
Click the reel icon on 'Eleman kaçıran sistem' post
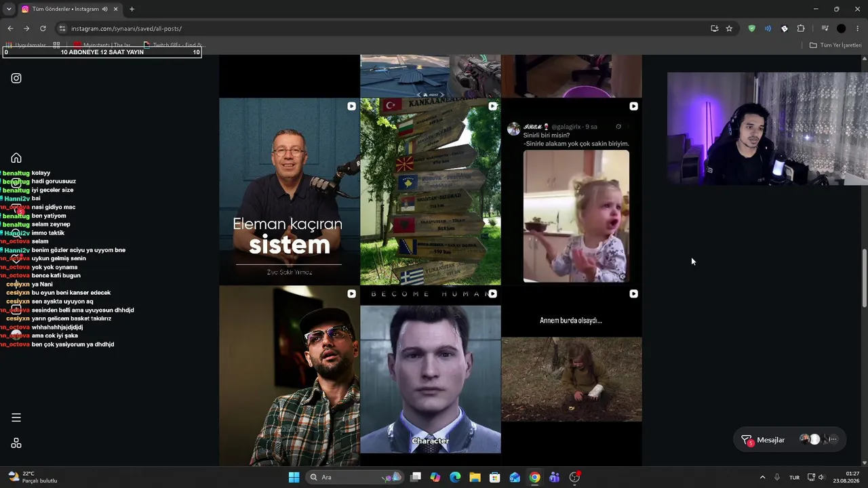(x=351, y=106)
